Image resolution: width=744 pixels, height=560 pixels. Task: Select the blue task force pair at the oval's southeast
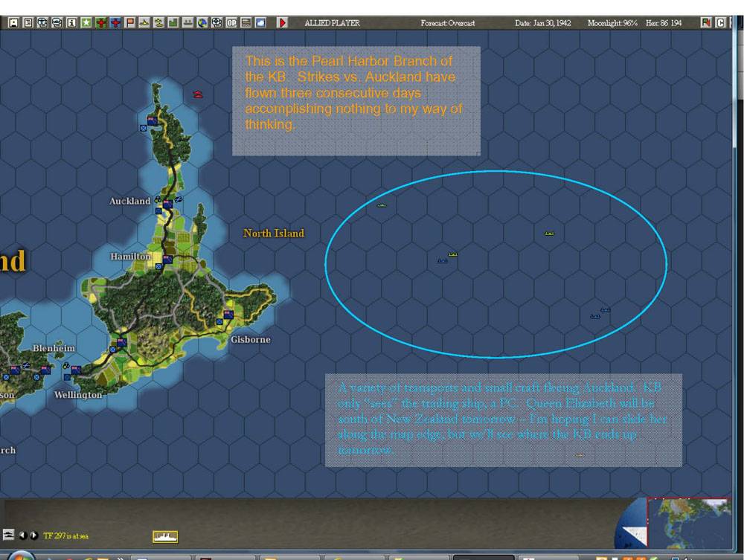point(600,313)
